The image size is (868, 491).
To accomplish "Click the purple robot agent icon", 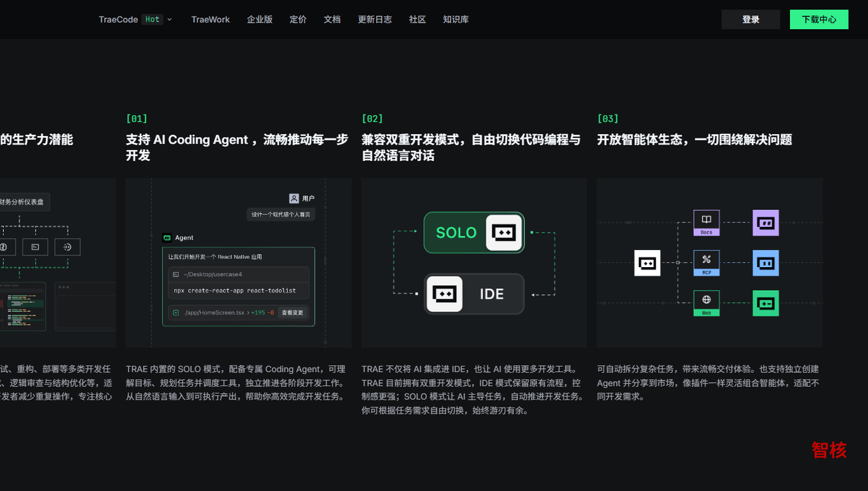I will [766, 223].
